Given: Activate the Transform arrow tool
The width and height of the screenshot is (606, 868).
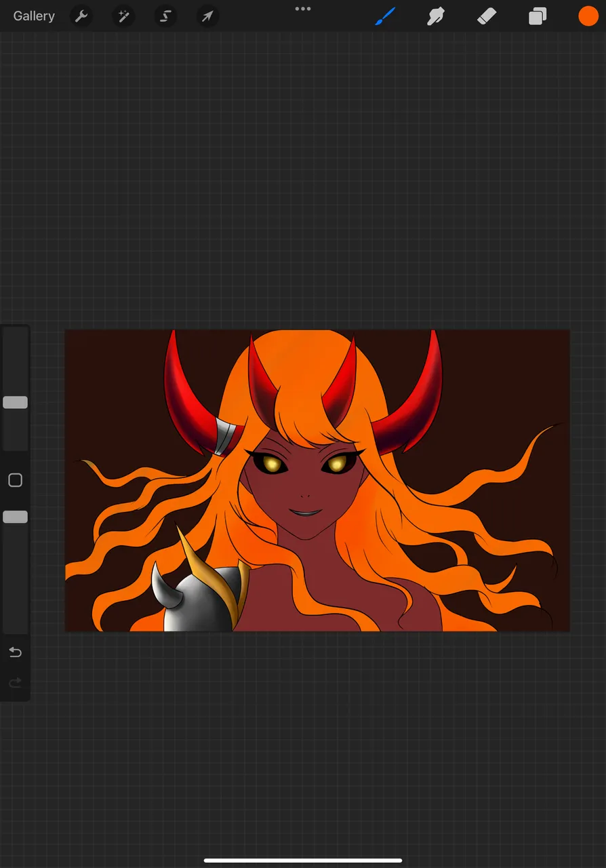Looking at the screenshot, I should [207, 16].
